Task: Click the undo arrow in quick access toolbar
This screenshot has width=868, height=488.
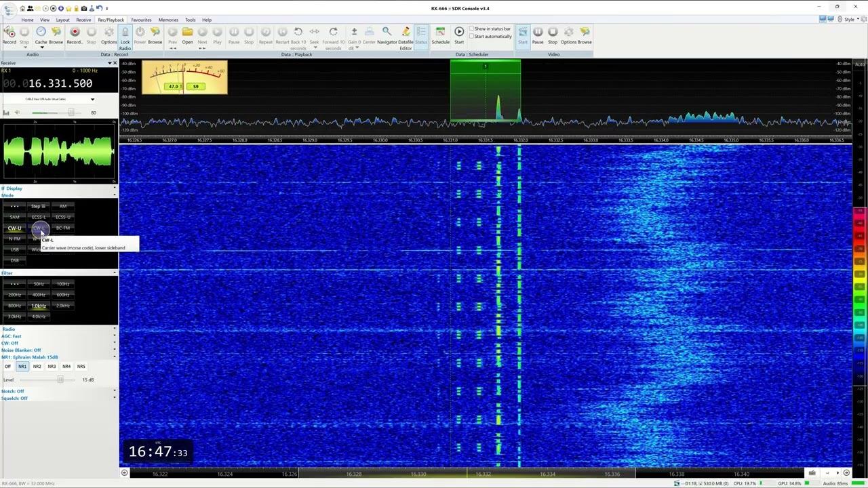Action: (99, 8)
